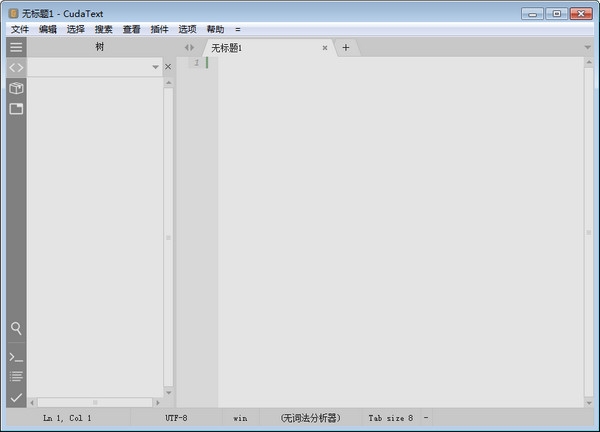This screenshot has height=432, width=600.
Task: Click the CudaText title bar app icon
Action: point(13,14)
